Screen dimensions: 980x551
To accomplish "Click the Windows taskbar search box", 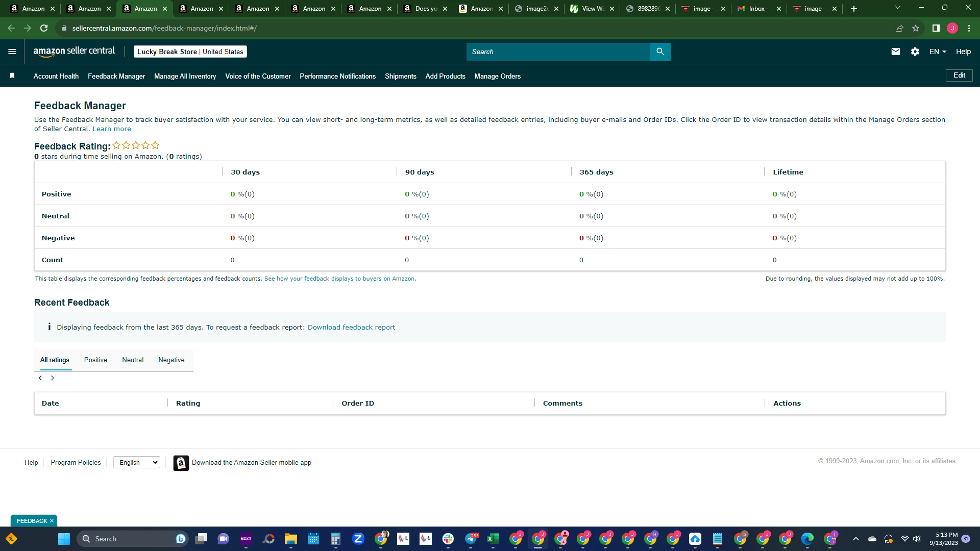I will (133, 539).
